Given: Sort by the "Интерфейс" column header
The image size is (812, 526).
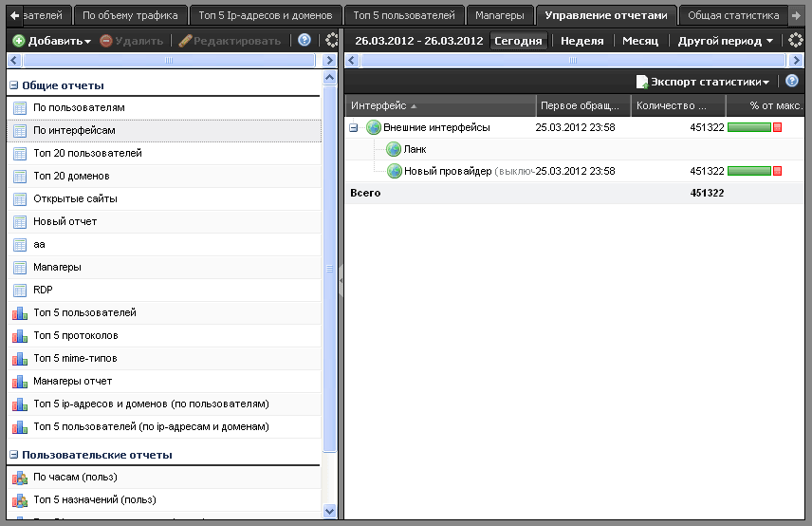Looking at the screenshot, I should point(379,105).
